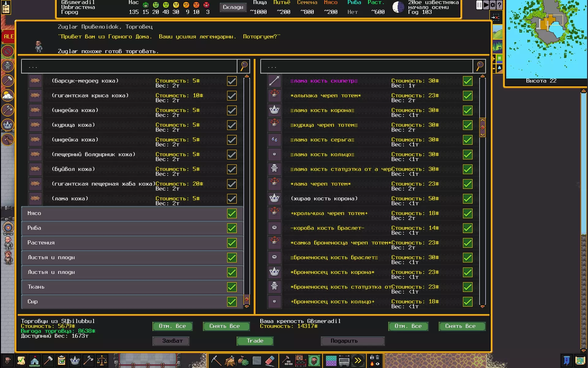Click the left search magnifier icon
The image size is (588, 368).
(x=244, y=66)
